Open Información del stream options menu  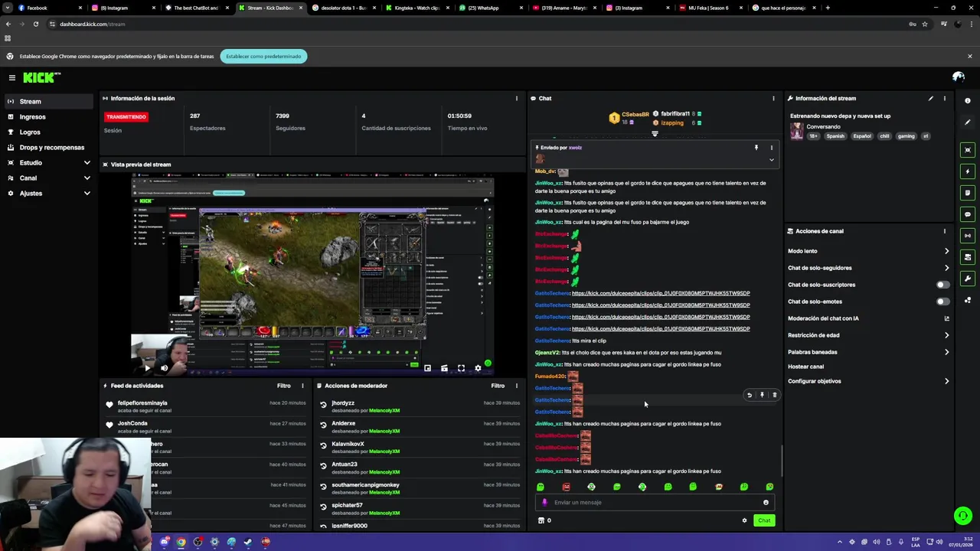click(x=945, y=99)
